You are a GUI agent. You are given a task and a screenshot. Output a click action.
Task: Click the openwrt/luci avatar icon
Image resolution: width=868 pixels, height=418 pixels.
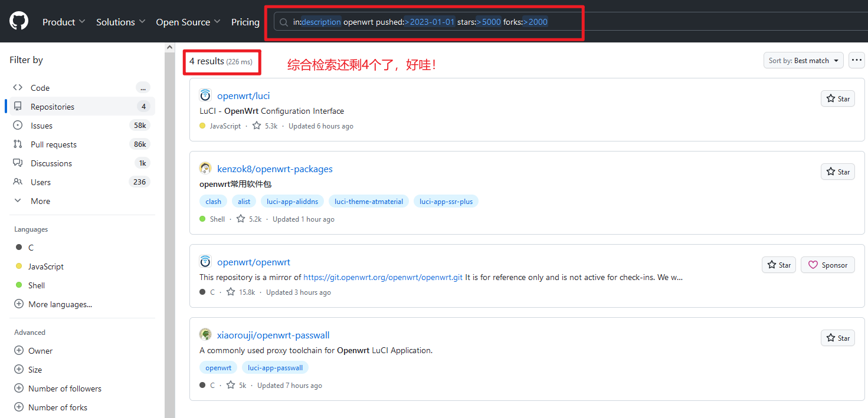pos(205,95)
